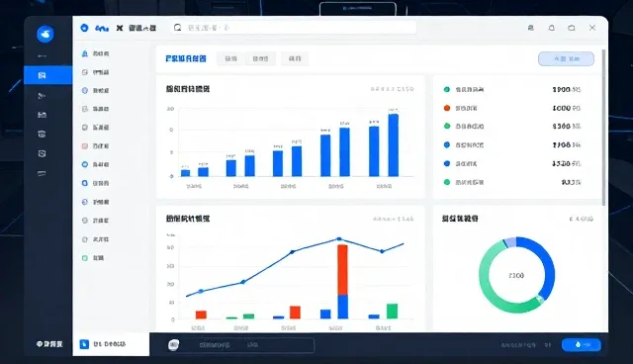Open the trash-bin icon in dark sidebar
The width and height of the screenshot is (633, 364).
tap(42, 134)
